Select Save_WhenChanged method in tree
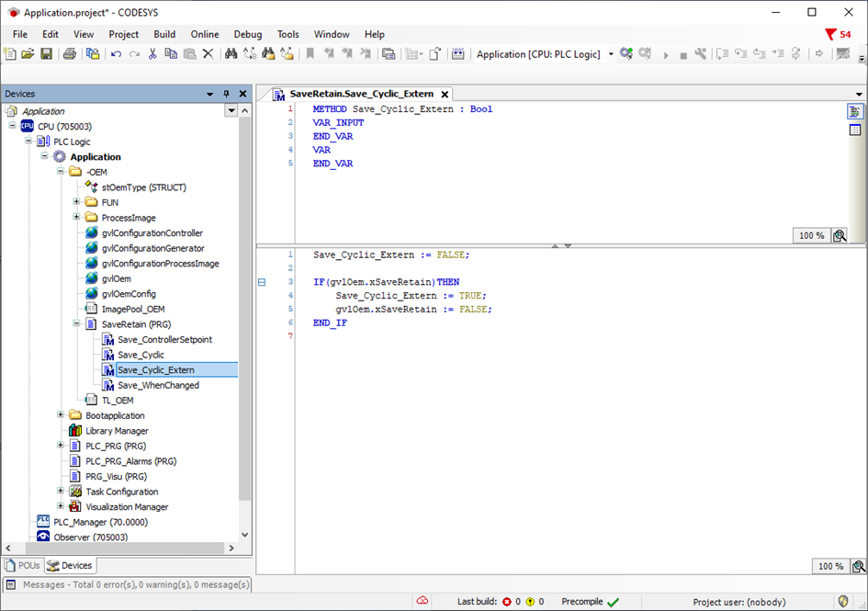Image resolution: width=868 pixels, height=611 pixels. click(158, 385)
